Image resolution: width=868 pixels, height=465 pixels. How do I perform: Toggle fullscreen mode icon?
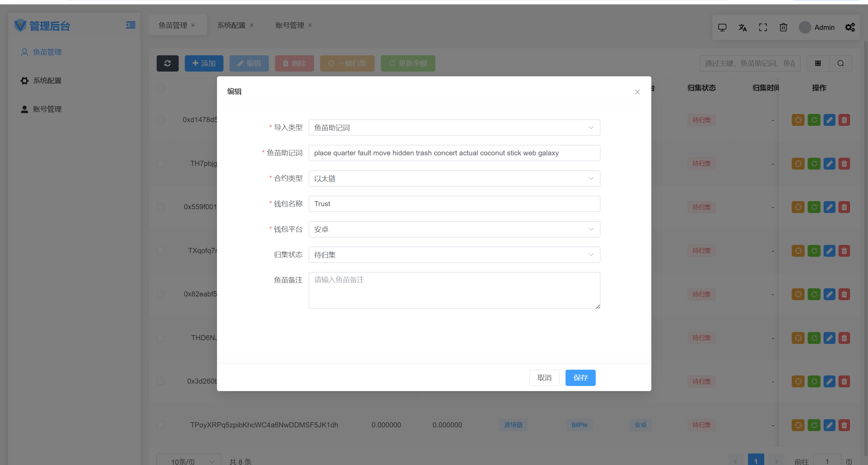763,27
